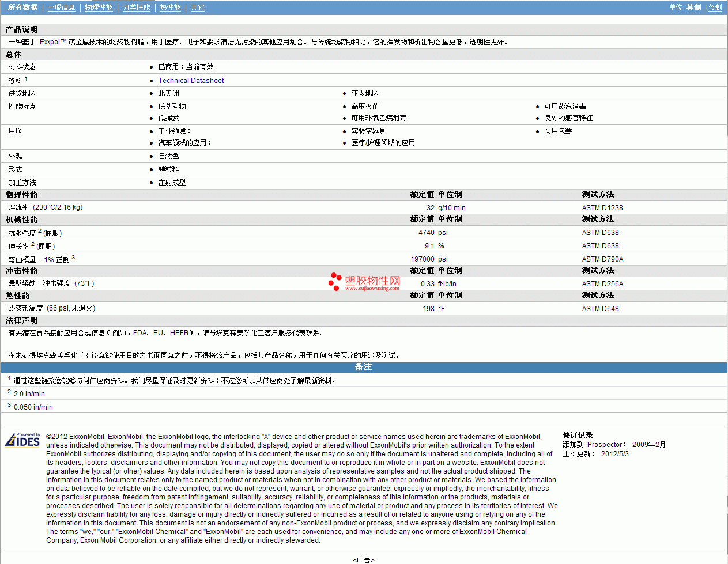Click the ASTM D790A test method
Screen dimensions: 728x564
pos(602,259)
